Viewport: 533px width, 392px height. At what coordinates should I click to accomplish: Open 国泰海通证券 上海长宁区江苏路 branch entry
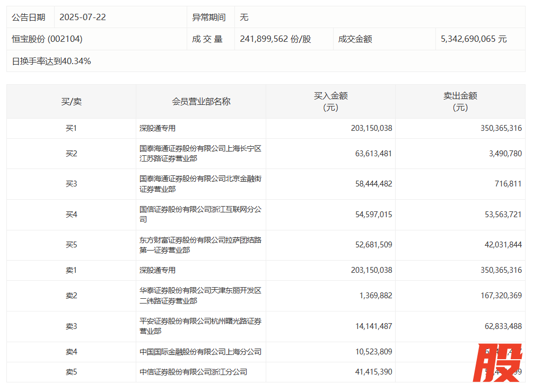tap(200, 154)
